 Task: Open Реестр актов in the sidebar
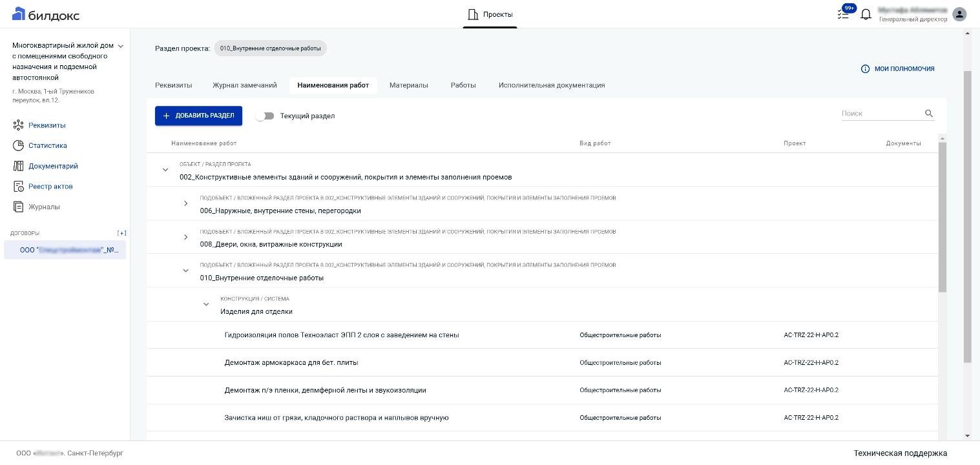(50, 187)
